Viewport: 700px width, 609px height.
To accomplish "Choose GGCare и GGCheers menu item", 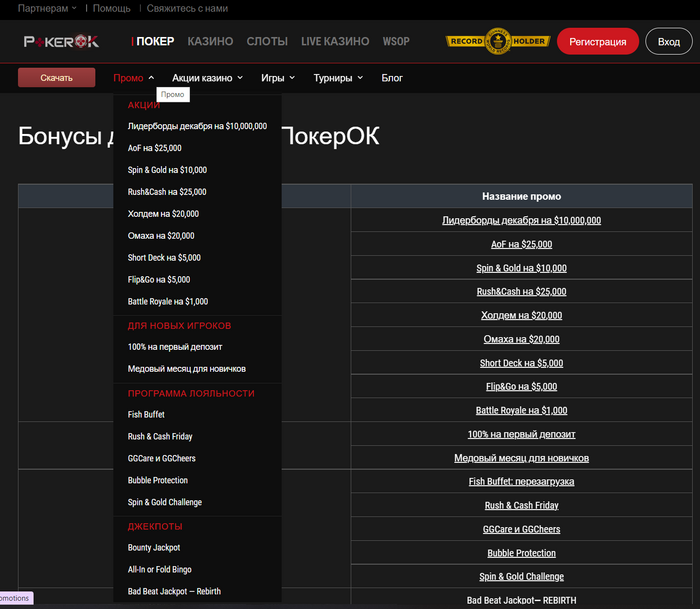I will click(162, 458).
